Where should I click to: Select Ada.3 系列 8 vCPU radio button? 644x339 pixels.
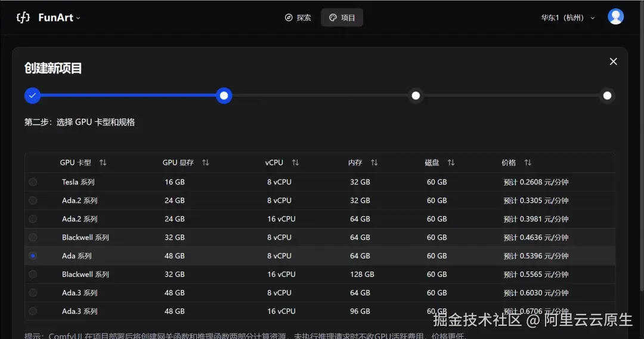click(x=33, y=292)
